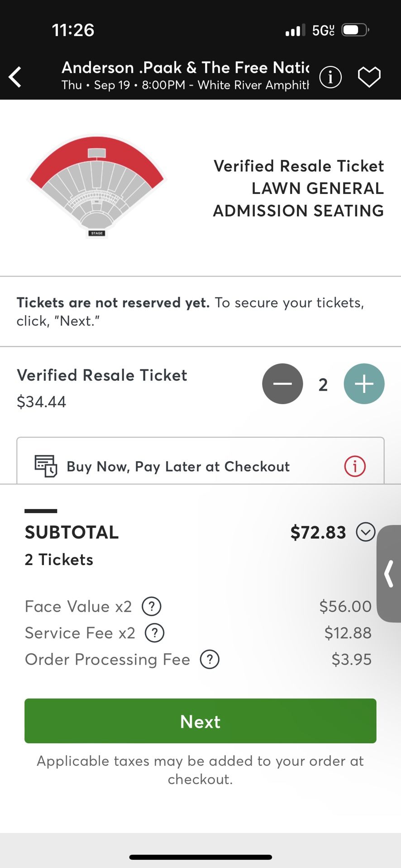Favorite the event with heart icon
This screenshot has height=868, width=401.
click(x=369, y=77)
